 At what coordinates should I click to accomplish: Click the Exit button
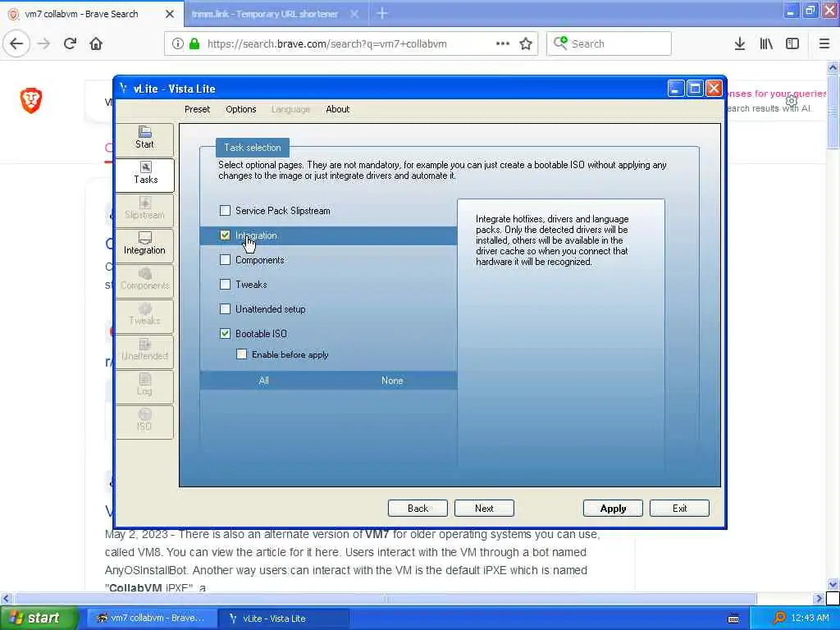679,509
